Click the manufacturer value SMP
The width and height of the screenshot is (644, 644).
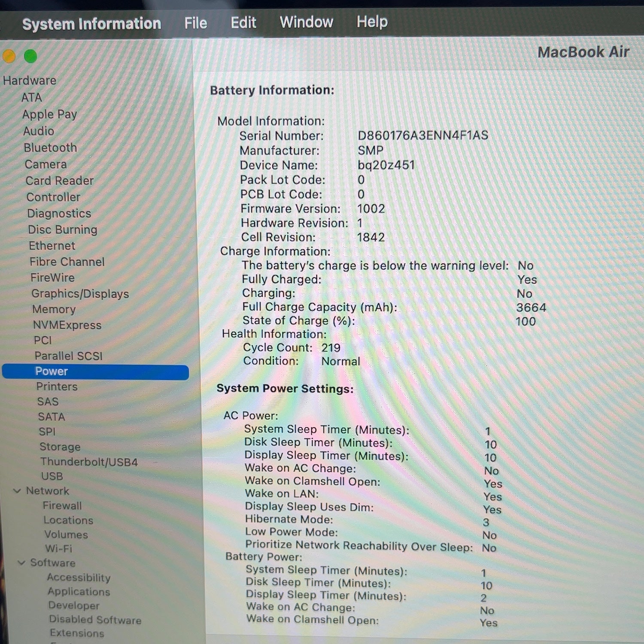(x=371, y=150)
